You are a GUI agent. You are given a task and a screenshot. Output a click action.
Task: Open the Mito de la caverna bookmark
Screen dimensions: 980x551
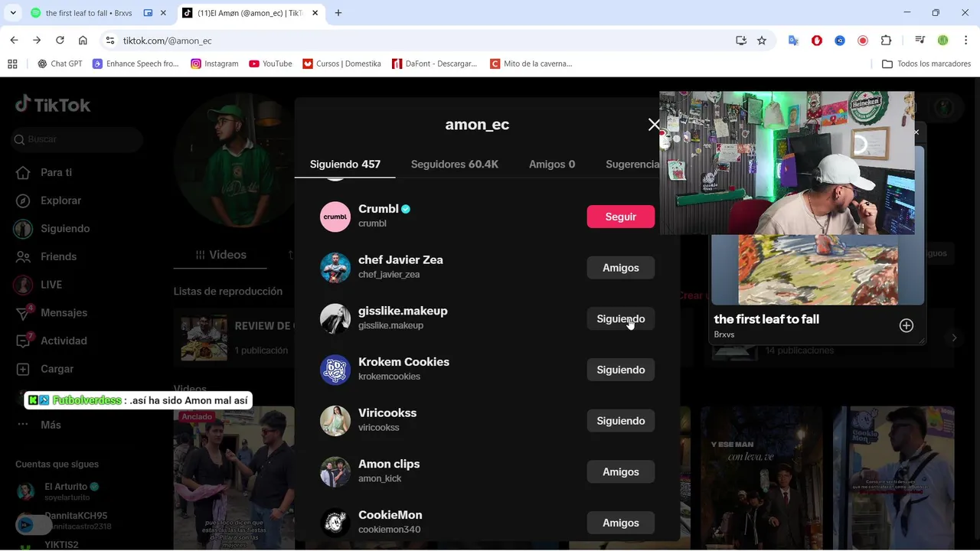pos(531,64)
